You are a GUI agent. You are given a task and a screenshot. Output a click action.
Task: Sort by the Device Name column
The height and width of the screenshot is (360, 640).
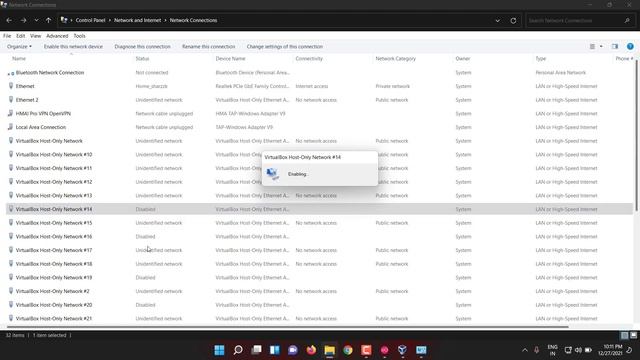(x=230, y=59)
